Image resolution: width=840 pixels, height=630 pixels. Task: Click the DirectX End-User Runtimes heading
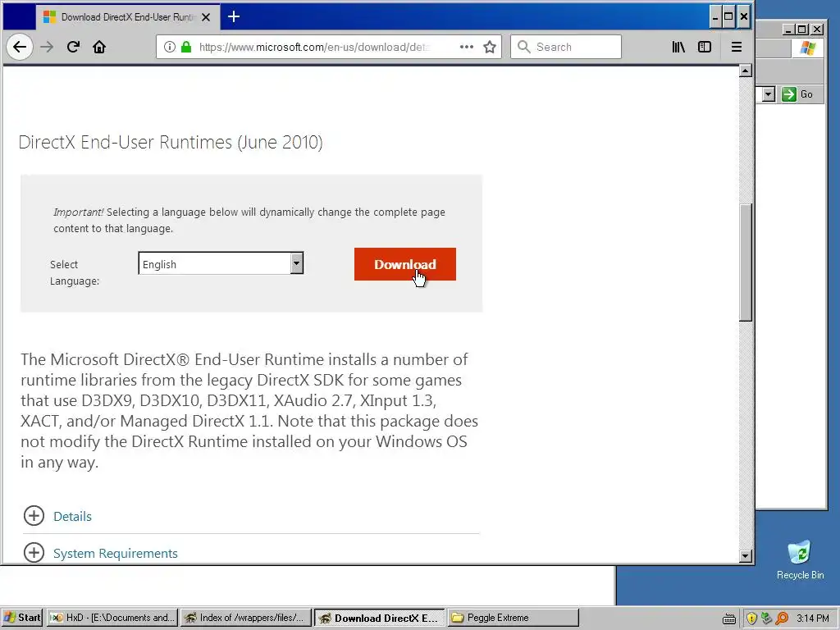(x=171, y=143)
